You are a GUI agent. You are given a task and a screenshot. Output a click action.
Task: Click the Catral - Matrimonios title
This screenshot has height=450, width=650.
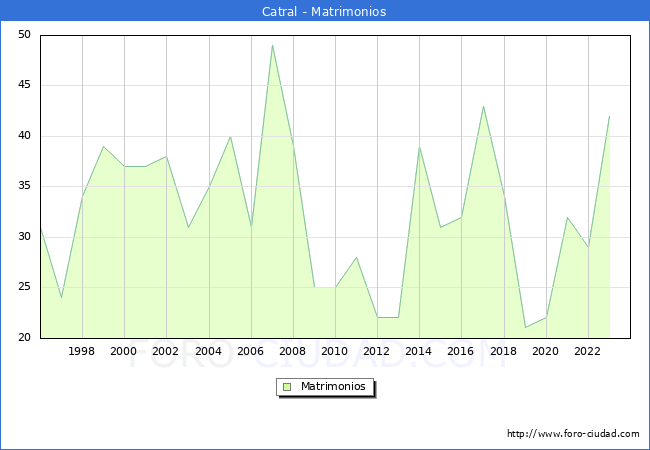(324, 11)
